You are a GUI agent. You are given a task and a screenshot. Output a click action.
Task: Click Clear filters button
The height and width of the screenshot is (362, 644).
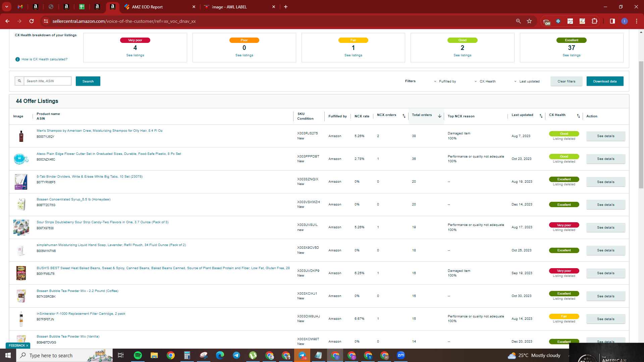[566, 81]
